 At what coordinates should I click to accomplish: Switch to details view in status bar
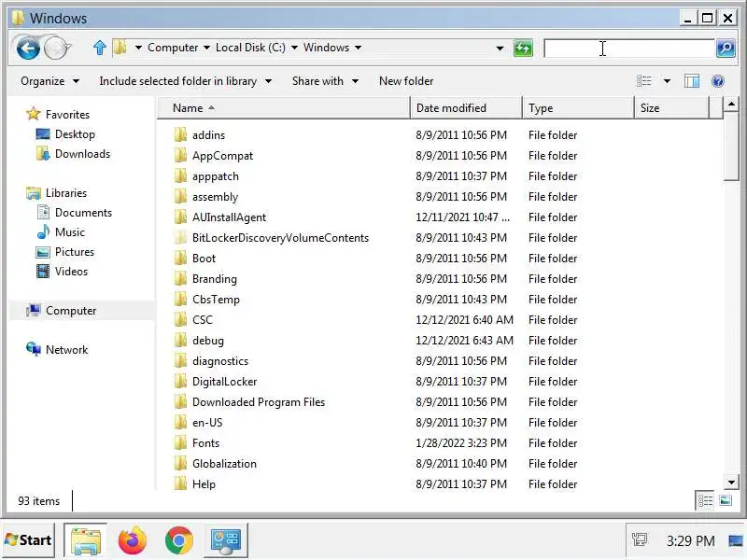705,500
